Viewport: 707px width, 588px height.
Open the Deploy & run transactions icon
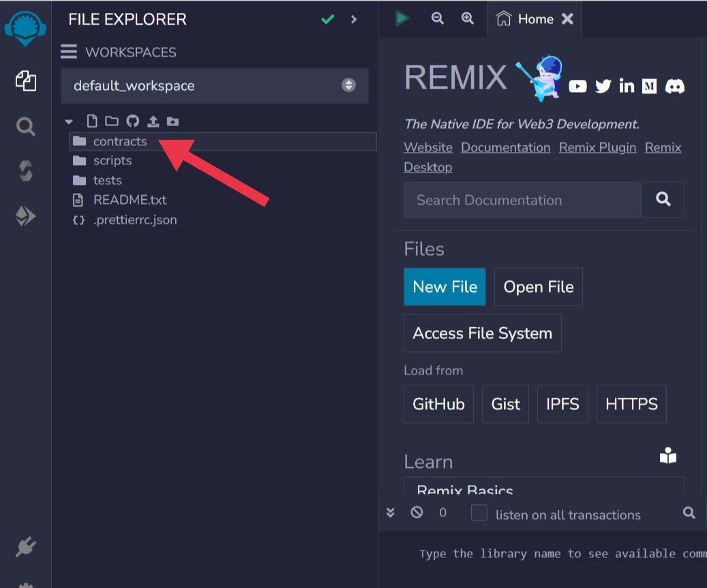pyautogui.click(x=26, y=216)
